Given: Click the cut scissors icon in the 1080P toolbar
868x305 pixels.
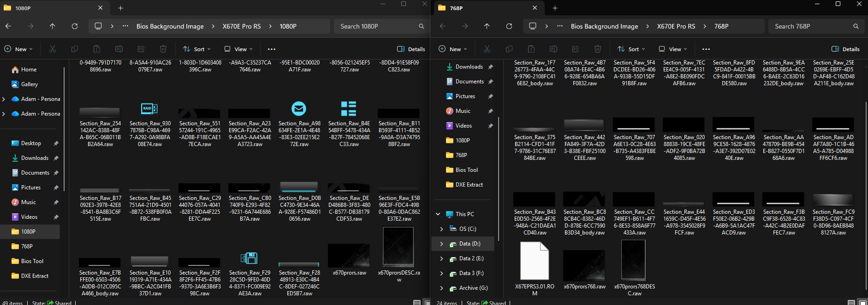Looking at the screenshot, I should coord(53,49).
